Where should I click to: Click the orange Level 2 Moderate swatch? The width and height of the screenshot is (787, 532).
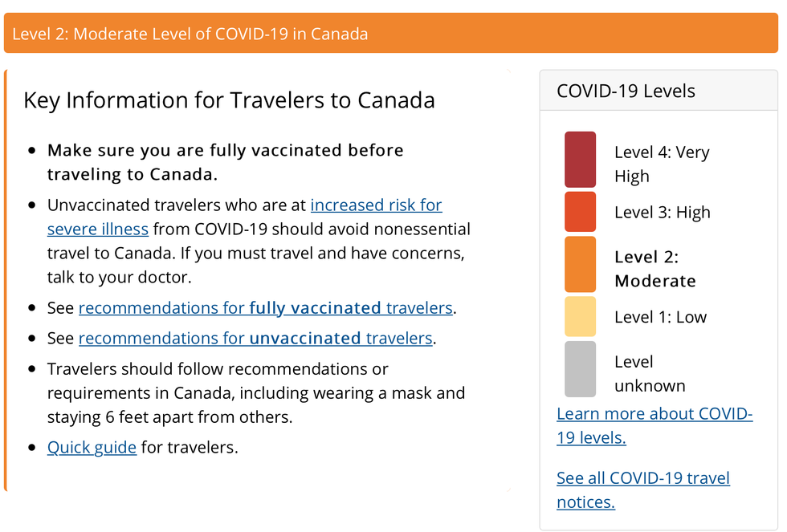[580, 264]
